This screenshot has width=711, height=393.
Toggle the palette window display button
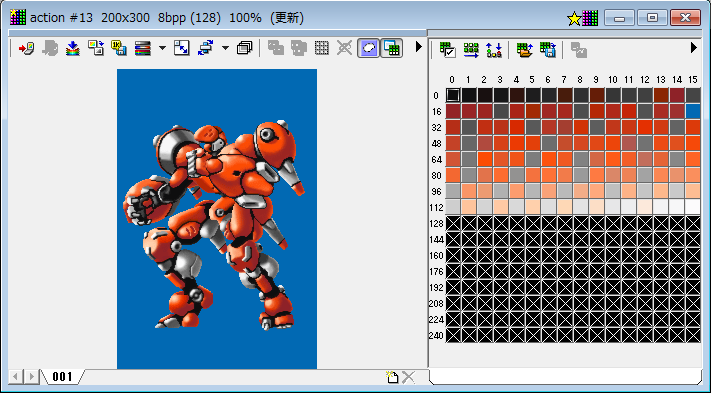[391, 48]
